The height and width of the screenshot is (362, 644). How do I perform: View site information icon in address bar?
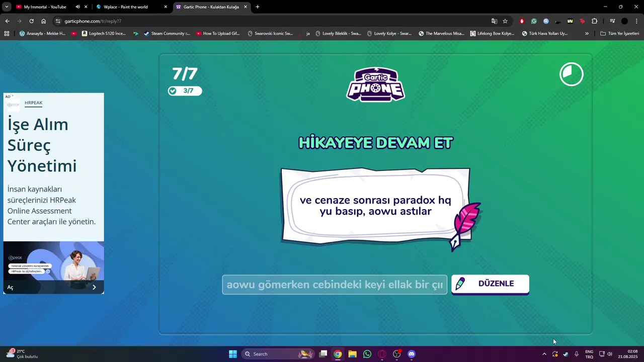[x=58, y=21]
